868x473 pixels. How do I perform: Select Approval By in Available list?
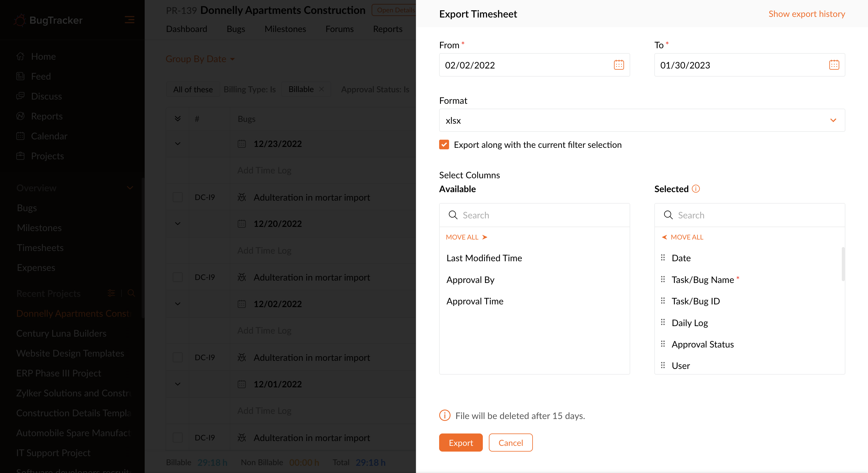click(470, 279)
